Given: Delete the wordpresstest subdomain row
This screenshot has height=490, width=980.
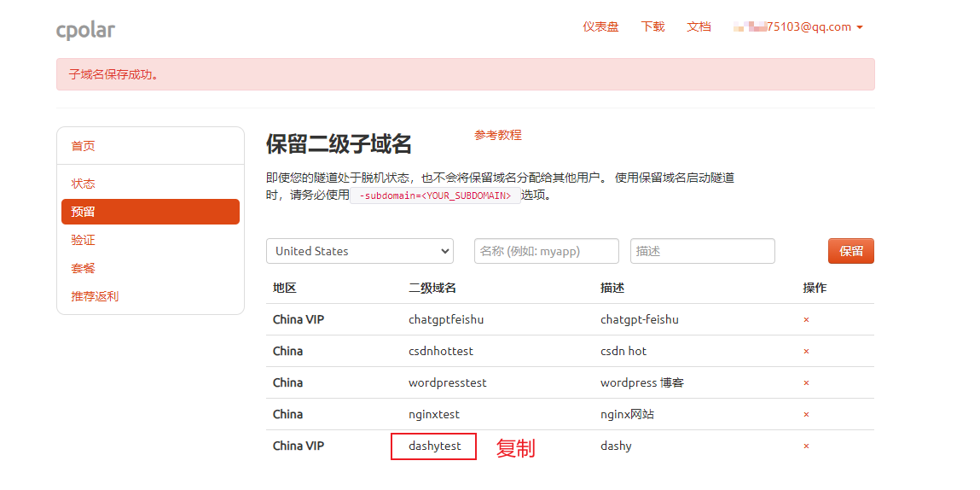Looking at the screenshot, I should tap(806, 383).
